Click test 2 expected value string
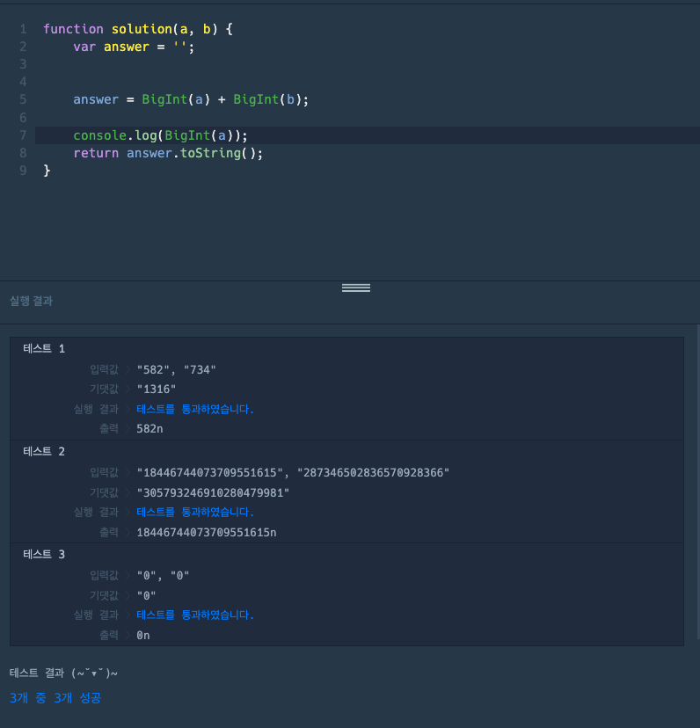 pyautogui.click(x=213, y=492)
